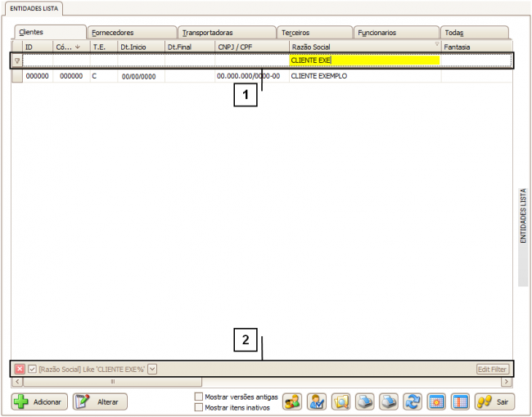Uncheck the Razão Social filter checkbox

[x=32, y=370]
